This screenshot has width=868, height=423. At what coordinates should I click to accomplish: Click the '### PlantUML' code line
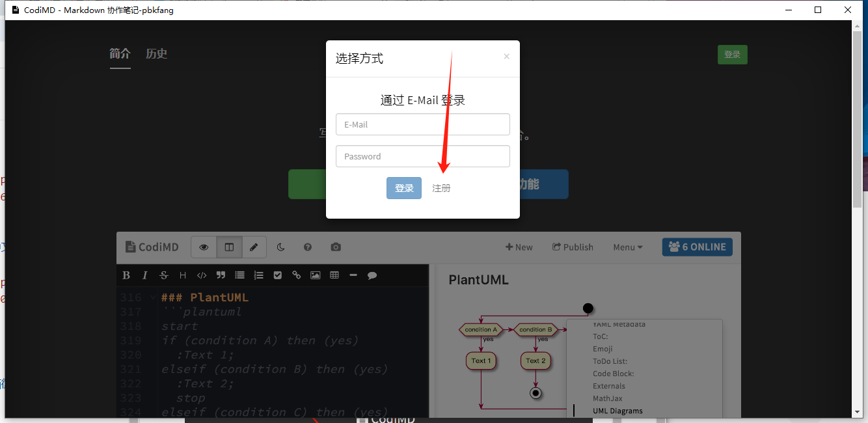coord(205,297)
